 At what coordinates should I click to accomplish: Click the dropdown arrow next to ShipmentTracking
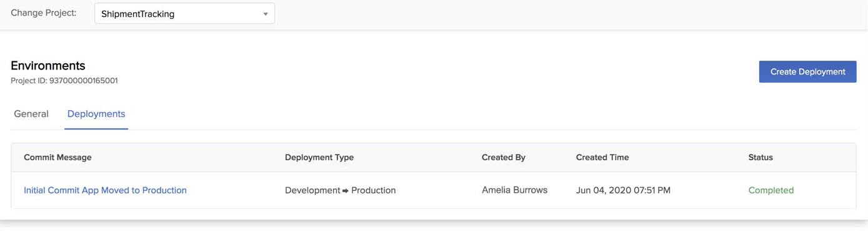tap(266, 14)
